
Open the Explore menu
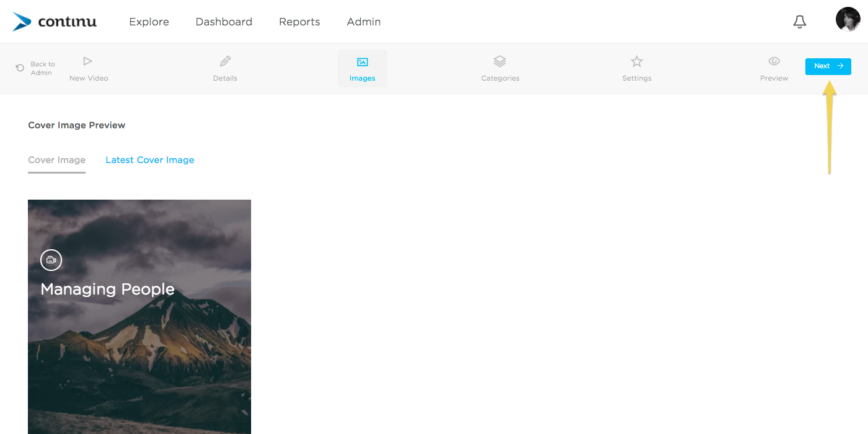click(x=149, y=22)
